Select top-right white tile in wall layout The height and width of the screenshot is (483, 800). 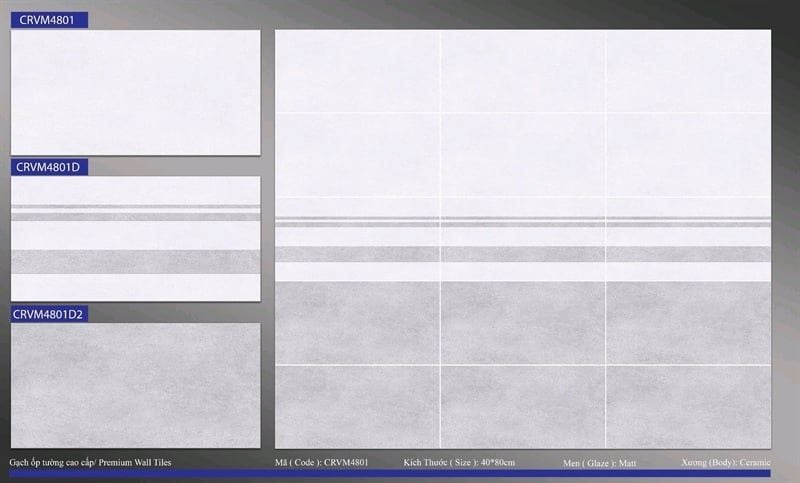point(689,71)
